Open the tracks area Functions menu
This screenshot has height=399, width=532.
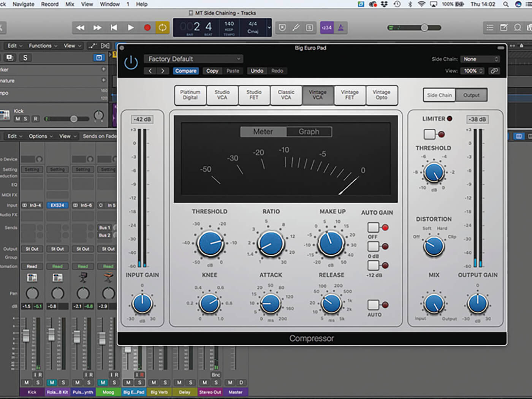[43, 46]
